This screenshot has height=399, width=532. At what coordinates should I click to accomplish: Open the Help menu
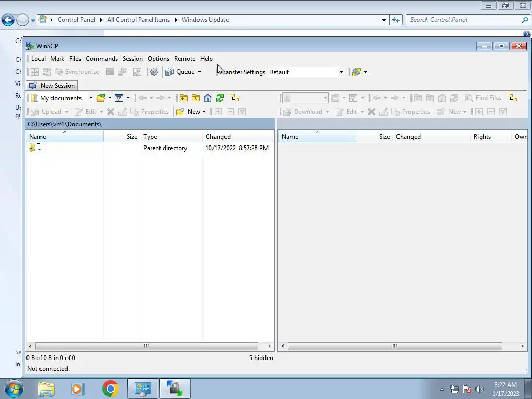click(x=206, y=58)
